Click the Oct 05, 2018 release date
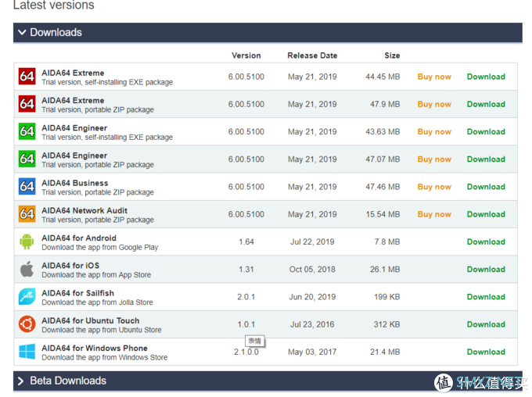The width and height of the screenshot is (532, 397). (x=312, y=269)
